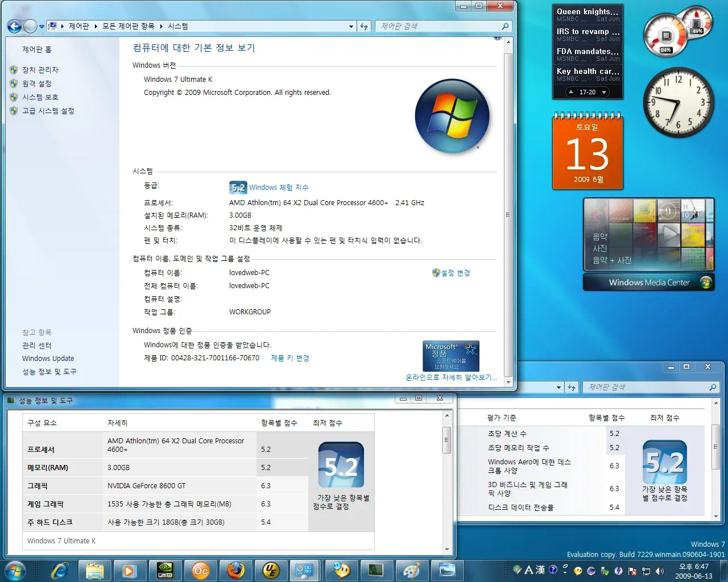The height and width of the screenshot is (582, 728).
Task: Switch IME Hanja 漢 conversion button
Action: [540, 569]
